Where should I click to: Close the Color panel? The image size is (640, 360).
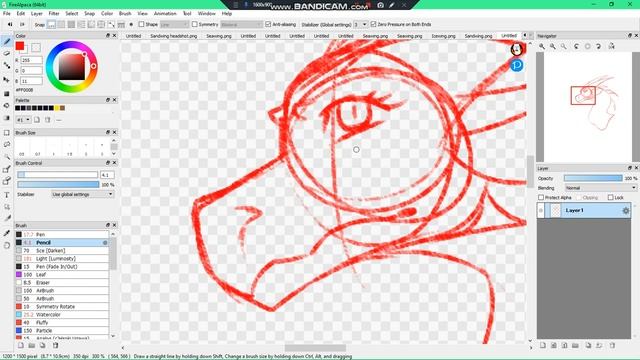pos(114,36)
